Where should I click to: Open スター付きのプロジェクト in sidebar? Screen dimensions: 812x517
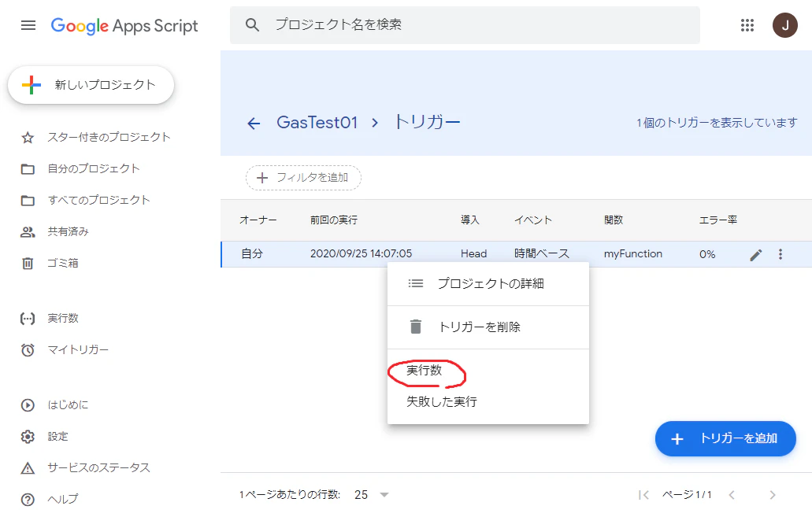point(109,137)
